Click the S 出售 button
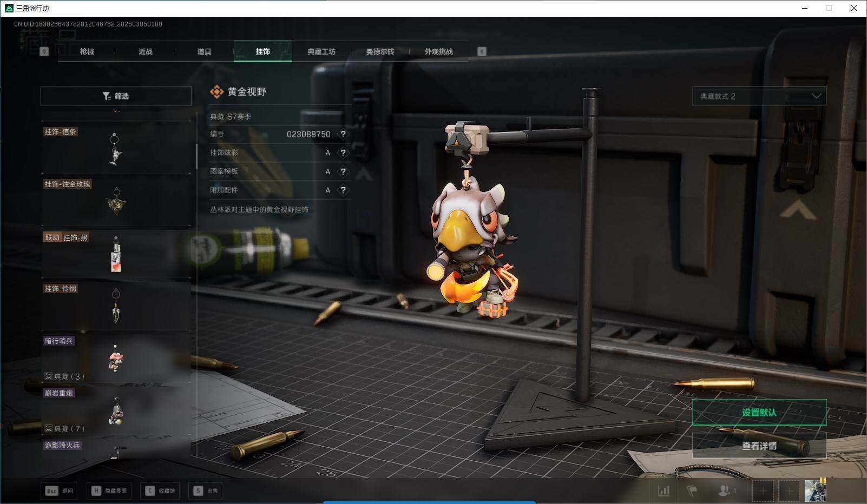 coord(206,490)
